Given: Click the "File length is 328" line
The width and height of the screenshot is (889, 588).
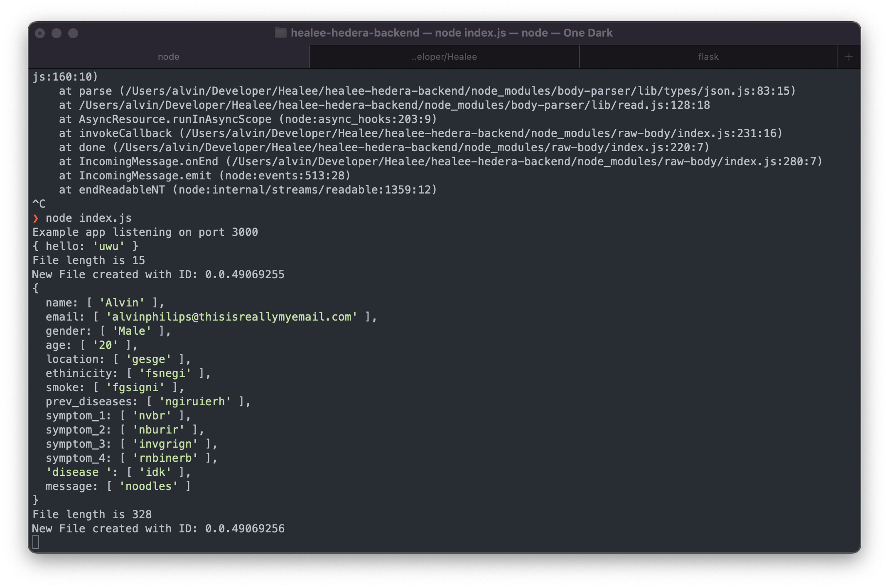Looking at the screenshot, I should pyautogui.click(x=92, y=514).
